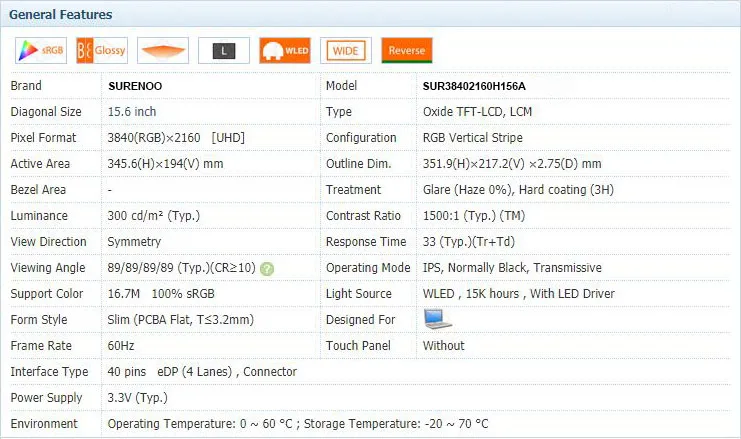Click the 'Glare (Haze 0%)' treatment value
Screen dimensions: 741x439
(518, 189)
